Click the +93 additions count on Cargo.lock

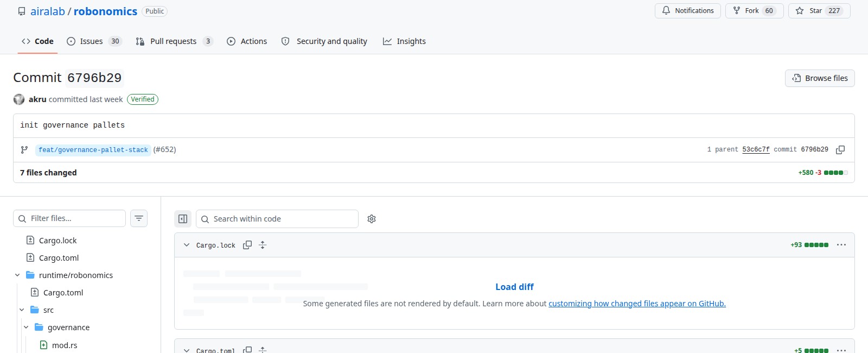coord(796,245)
